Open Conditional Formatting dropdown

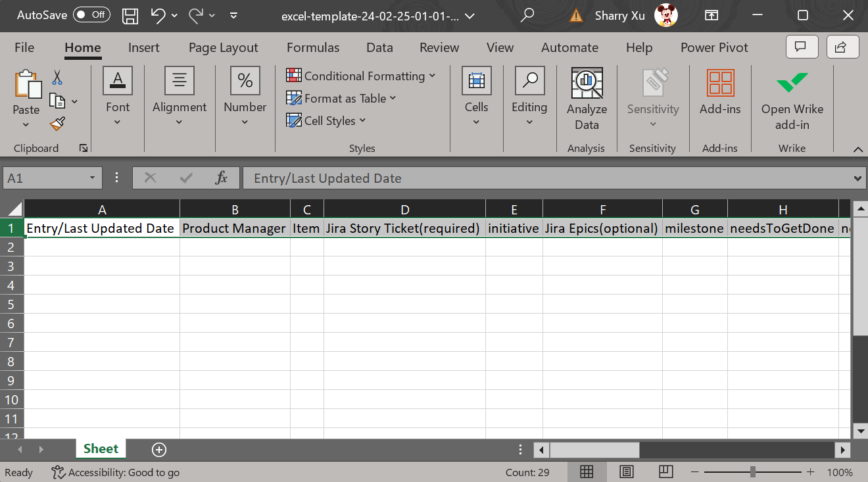(361, 76)
